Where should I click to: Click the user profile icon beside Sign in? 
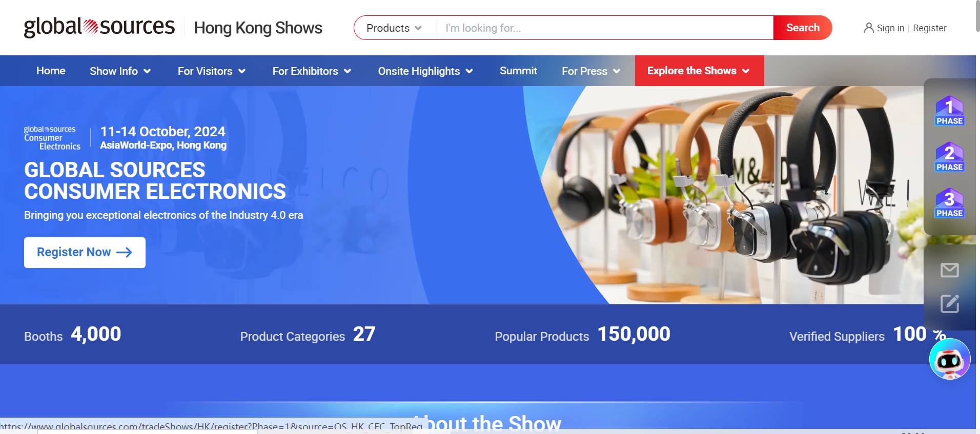(868, 28)
